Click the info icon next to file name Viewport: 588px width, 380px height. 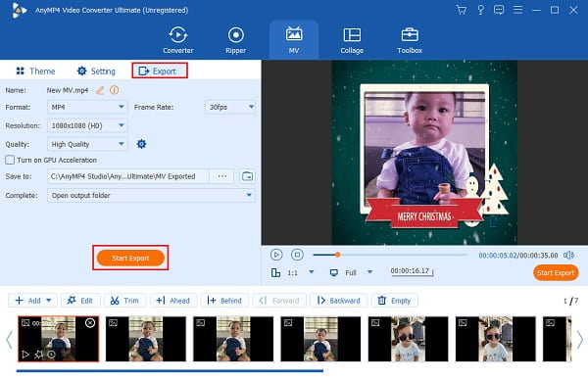pyautogui.click(x=114, y=90)
